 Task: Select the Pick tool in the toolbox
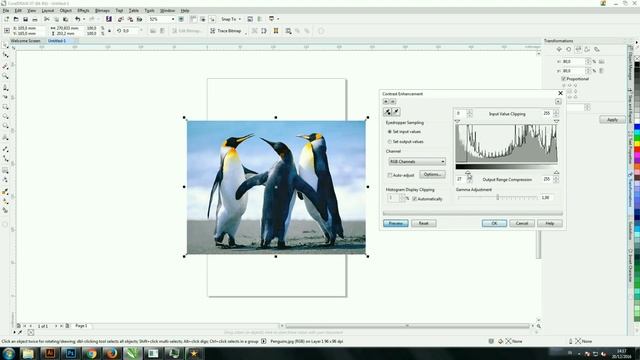pos(5,45)
